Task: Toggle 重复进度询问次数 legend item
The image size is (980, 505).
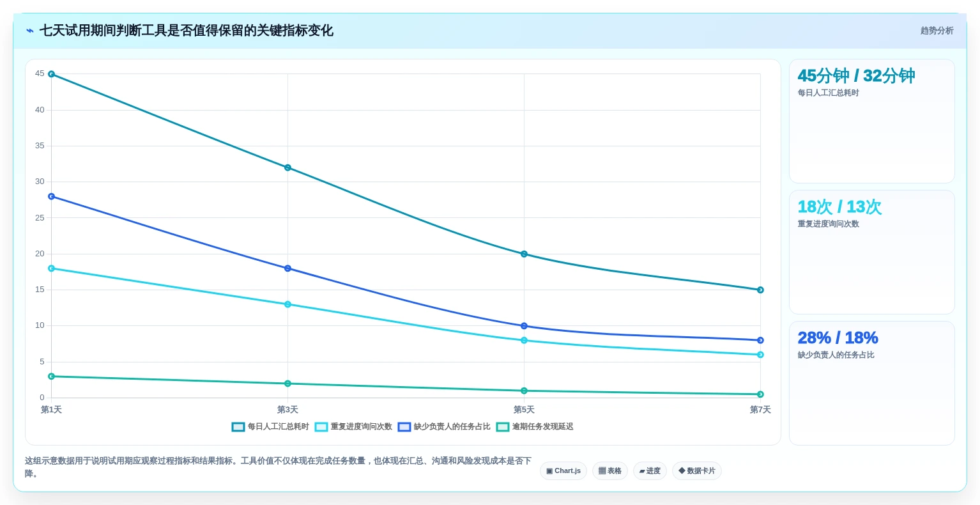Action: coord(353,427)
